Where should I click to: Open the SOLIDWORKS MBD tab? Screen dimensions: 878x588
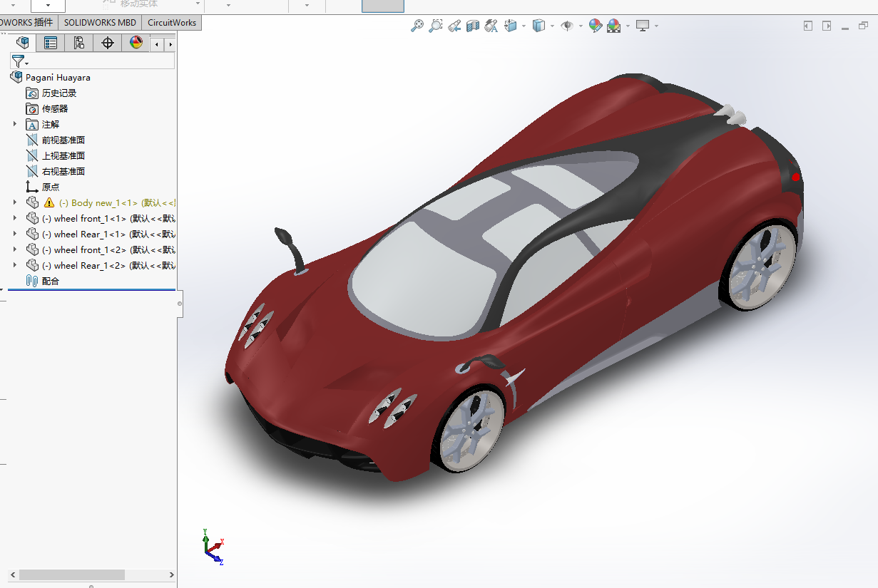tap(100, 22)
